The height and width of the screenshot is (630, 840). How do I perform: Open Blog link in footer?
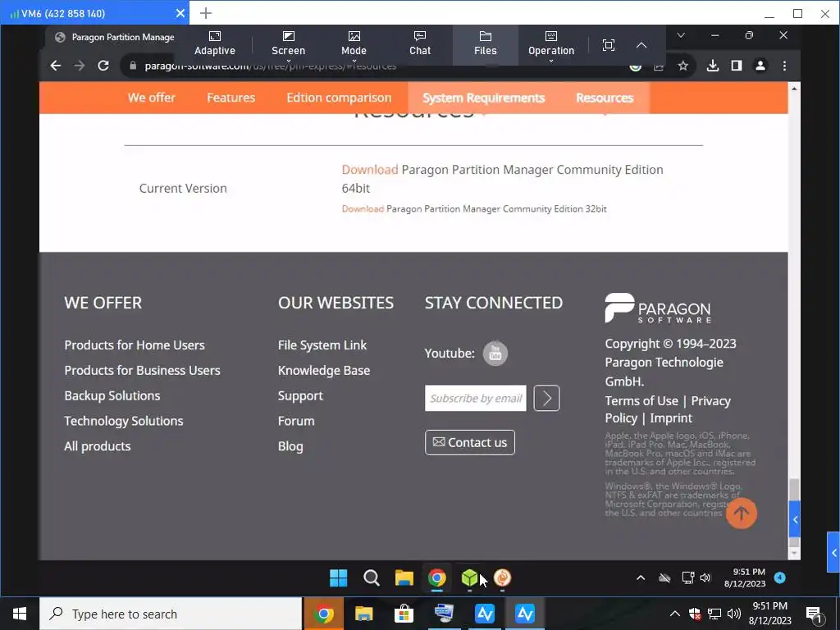pyautogui.click(x=290, y=445)
